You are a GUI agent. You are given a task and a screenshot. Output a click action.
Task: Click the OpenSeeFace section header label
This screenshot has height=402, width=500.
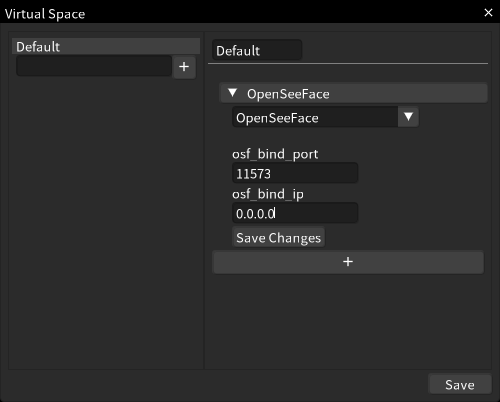point(288,94)
